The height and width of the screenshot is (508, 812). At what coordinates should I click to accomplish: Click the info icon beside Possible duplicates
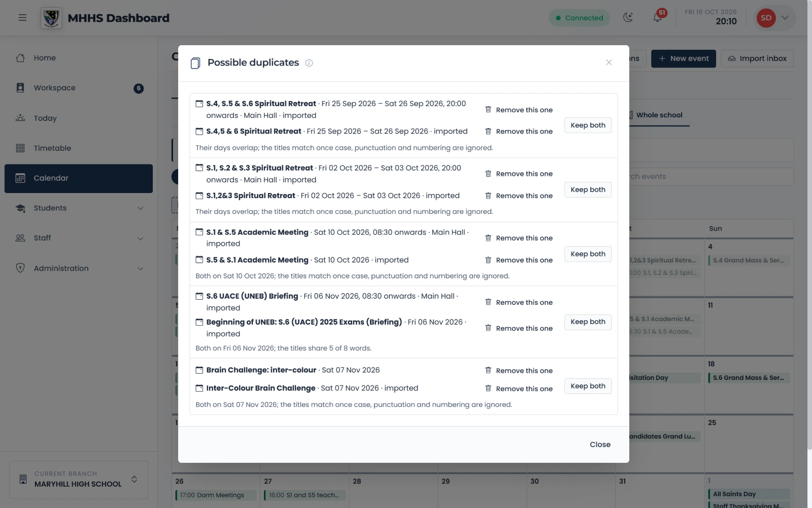point(309,63)
